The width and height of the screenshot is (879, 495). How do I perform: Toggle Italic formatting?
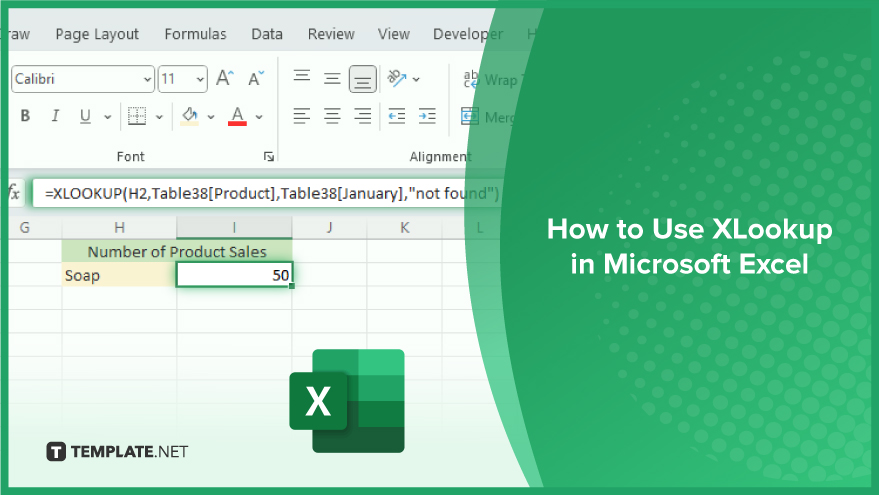pos(55,116)
